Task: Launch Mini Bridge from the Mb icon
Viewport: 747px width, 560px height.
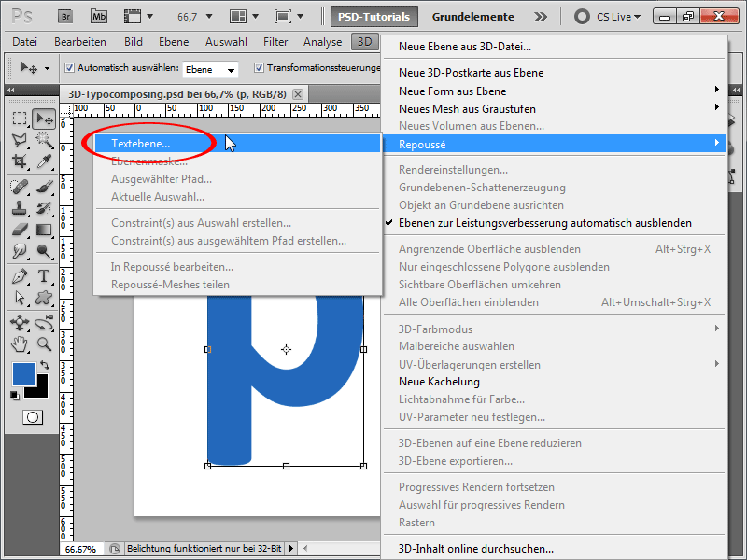Action: pyautogui.click(x=99, y=17)
